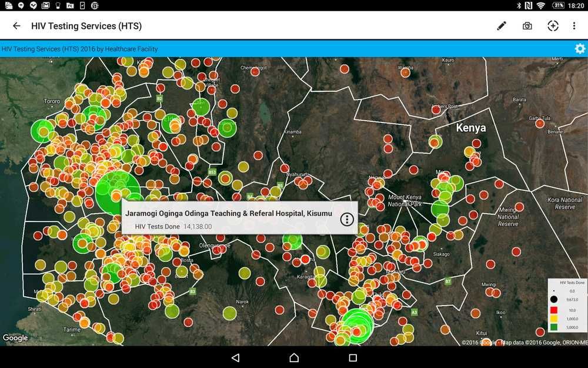Tap the Kinamba town label

292,132
